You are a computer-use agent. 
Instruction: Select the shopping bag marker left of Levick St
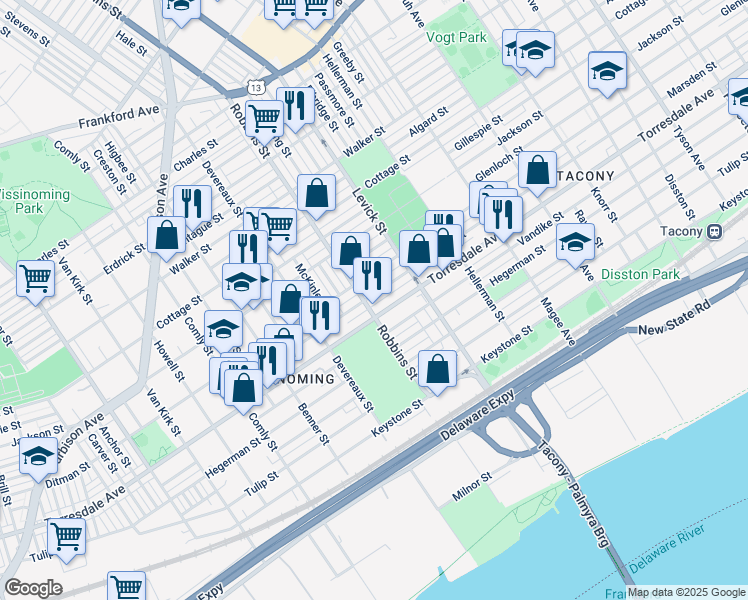click(x=316, y=194)
